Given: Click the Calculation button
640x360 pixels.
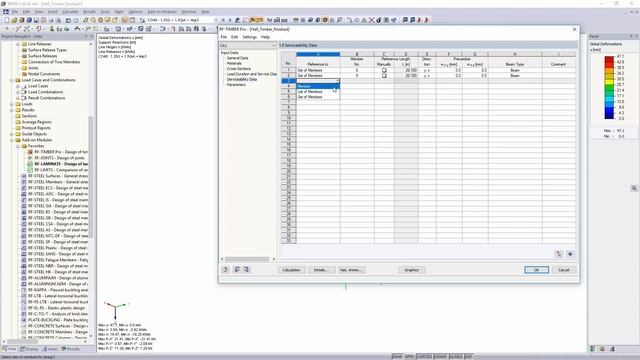Looking at the screenshot, I should [x=291, y=270].
